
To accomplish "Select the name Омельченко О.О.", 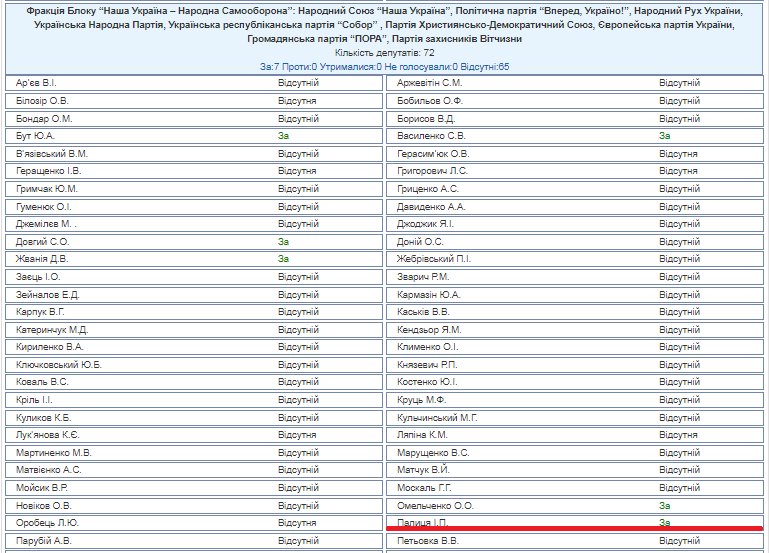I will coord(436,506).
